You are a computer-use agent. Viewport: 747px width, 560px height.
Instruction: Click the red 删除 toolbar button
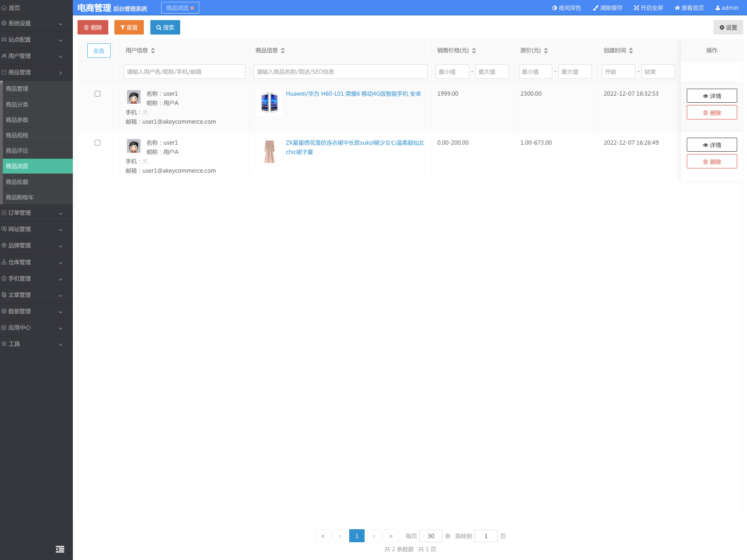tap(93, 28)
